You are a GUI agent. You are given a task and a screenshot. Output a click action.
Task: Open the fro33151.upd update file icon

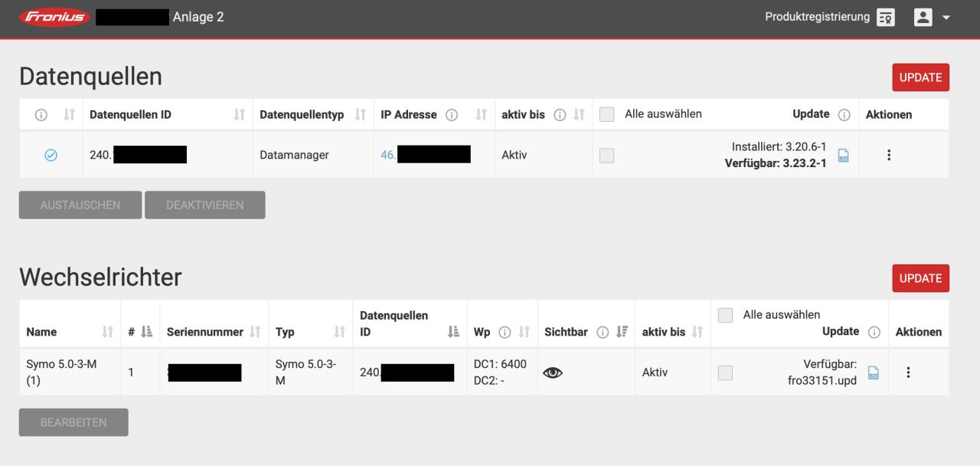(874, 373)
